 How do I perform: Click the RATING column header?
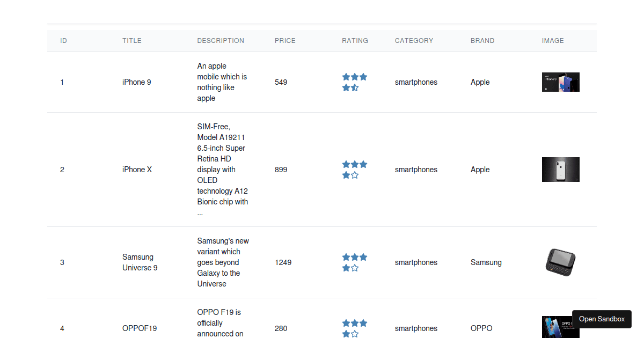coord(355,40)
